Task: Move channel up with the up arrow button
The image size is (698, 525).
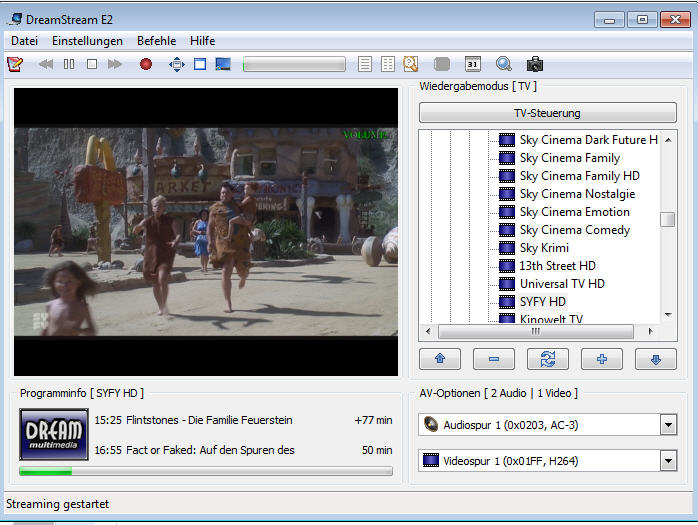Action: [x=440, y=359]
